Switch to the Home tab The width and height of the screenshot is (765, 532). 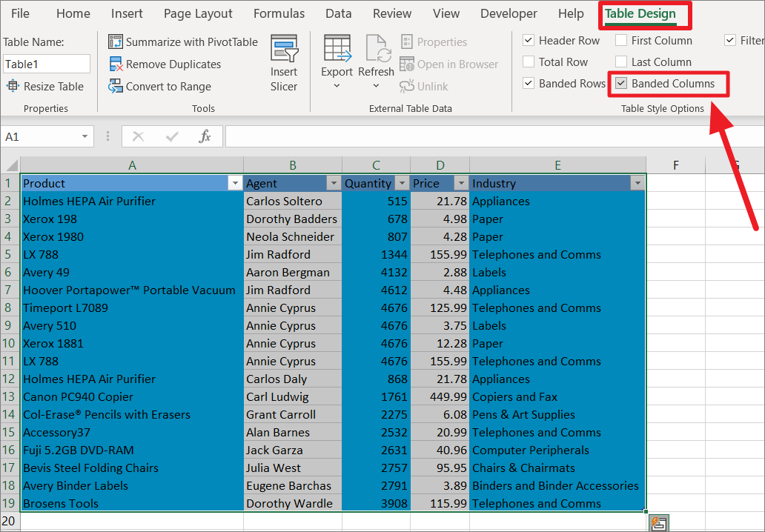coord(73,13)
